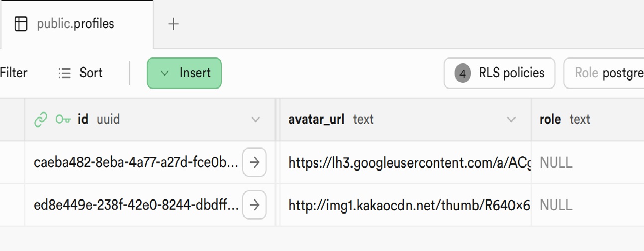Switch to the public.profiles tab
The width and height of the screenshot is (644, 251).
[76, 24]
